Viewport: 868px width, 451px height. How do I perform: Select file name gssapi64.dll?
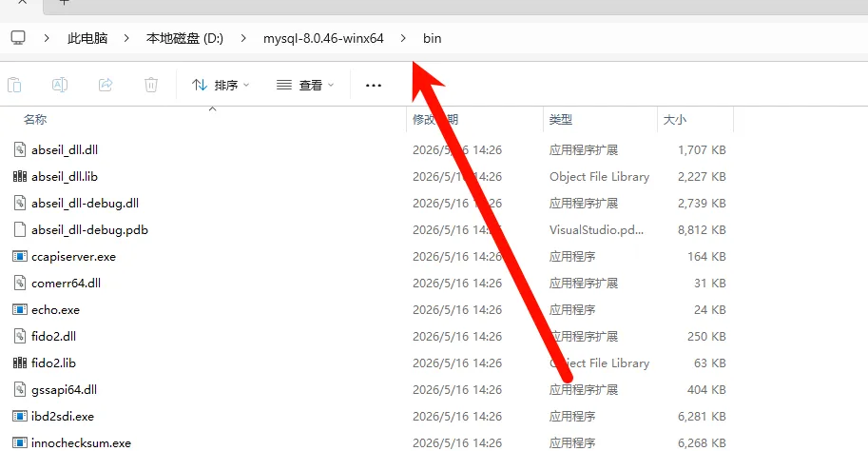click(x=65, y=389)
